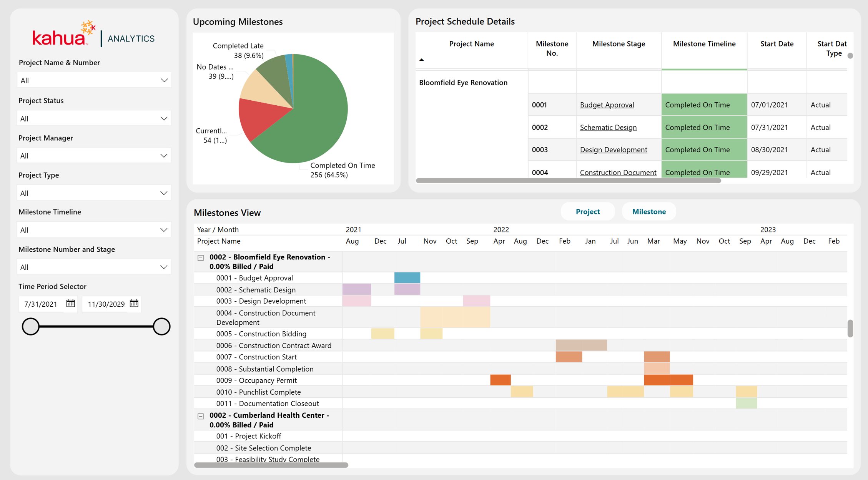The width and height of the screenshot is (868, 480).
Task: Open the Project Manager dropdown
Action: pos(94,156)
